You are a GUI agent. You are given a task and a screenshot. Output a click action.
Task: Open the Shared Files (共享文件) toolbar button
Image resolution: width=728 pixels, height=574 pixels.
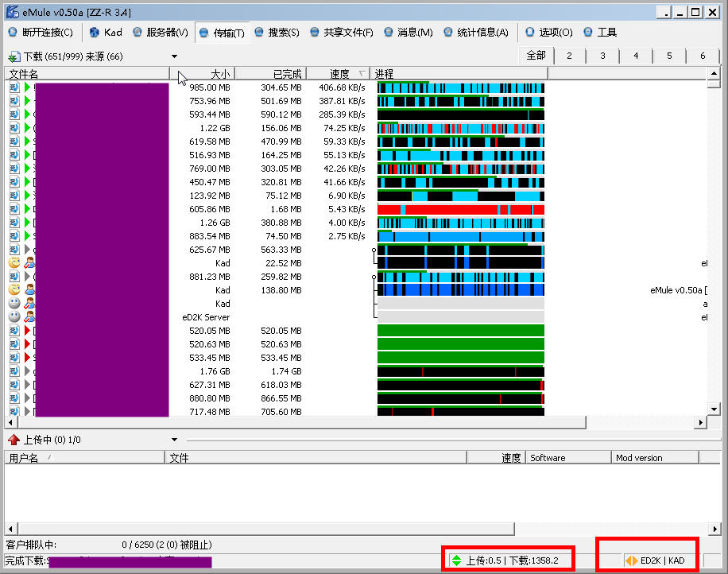(342, 32)
